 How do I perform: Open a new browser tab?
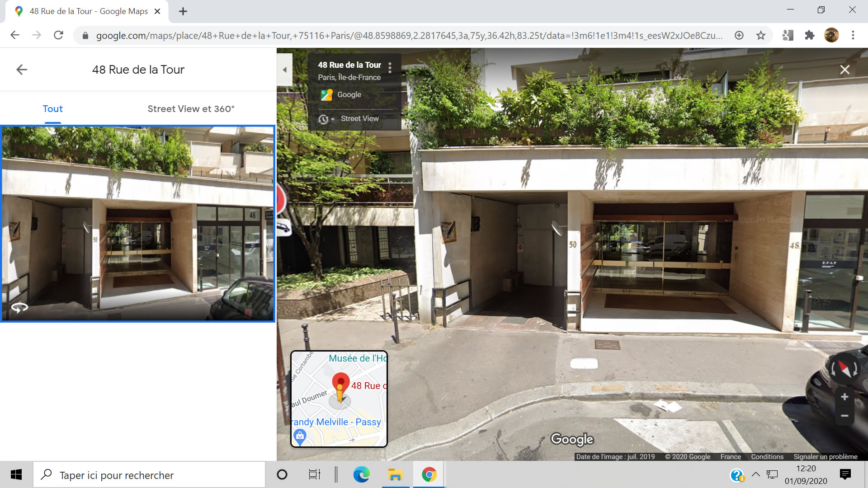point(183,11)
